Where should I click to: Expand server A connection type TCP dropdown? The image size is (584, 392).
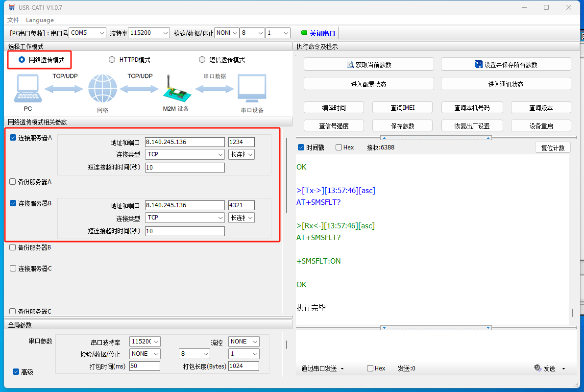pyautogui.click(x=185, y=154)
